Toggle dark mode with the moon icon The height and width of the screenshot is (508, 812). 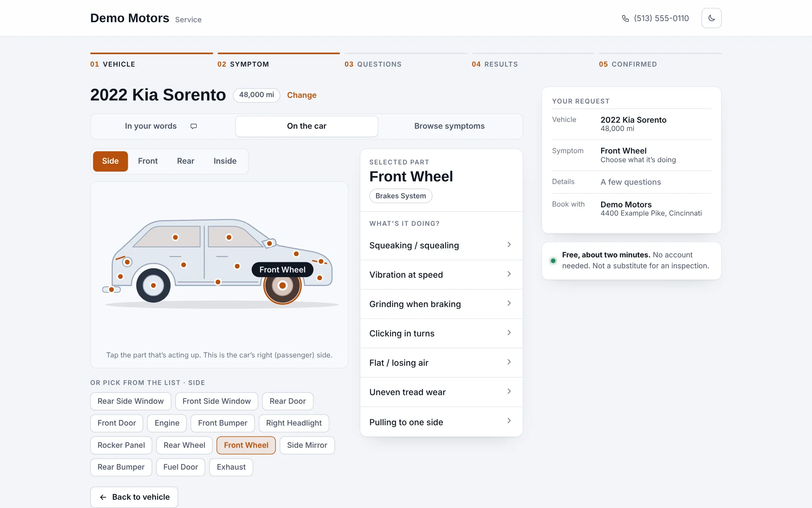coord(711,18)
